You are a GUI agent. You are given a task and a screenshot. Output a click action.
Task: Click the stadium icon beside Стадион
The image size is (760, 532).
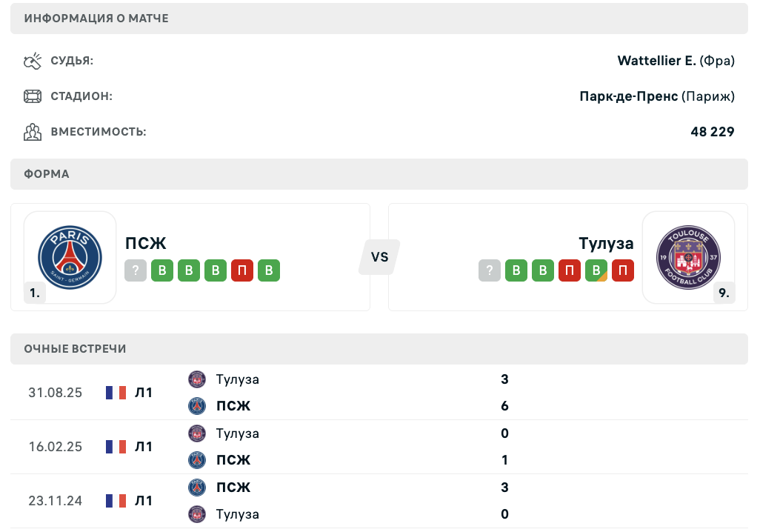tap(33, 96)
